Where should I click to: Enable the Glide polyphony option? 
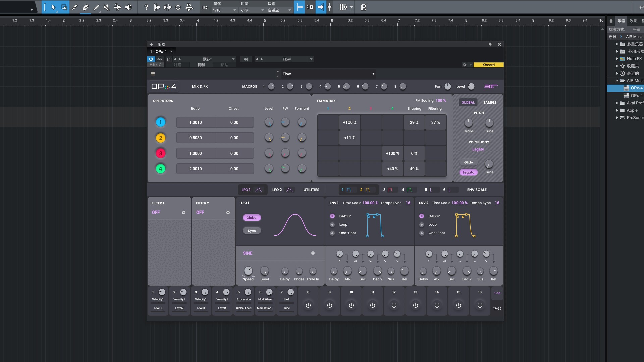pos(468,162)
